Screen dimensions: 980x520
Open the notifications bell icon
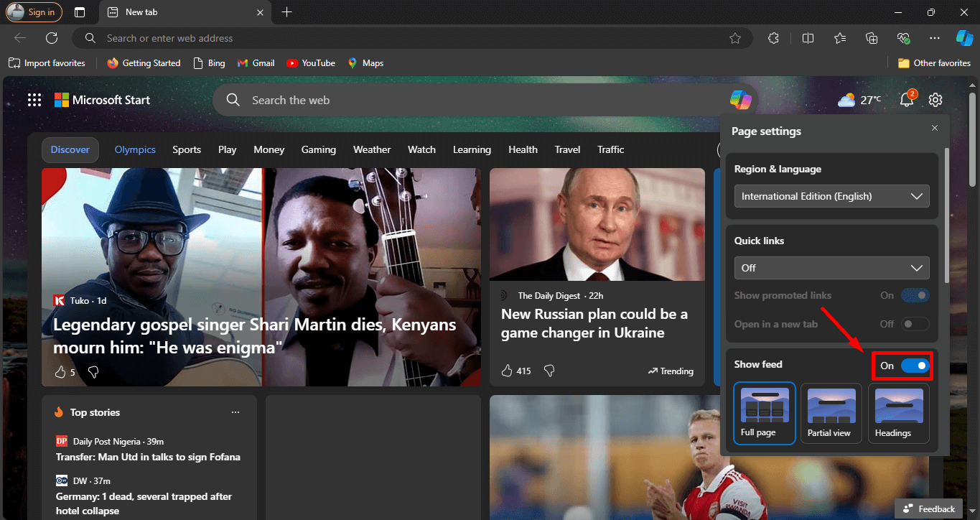(907, 100)
